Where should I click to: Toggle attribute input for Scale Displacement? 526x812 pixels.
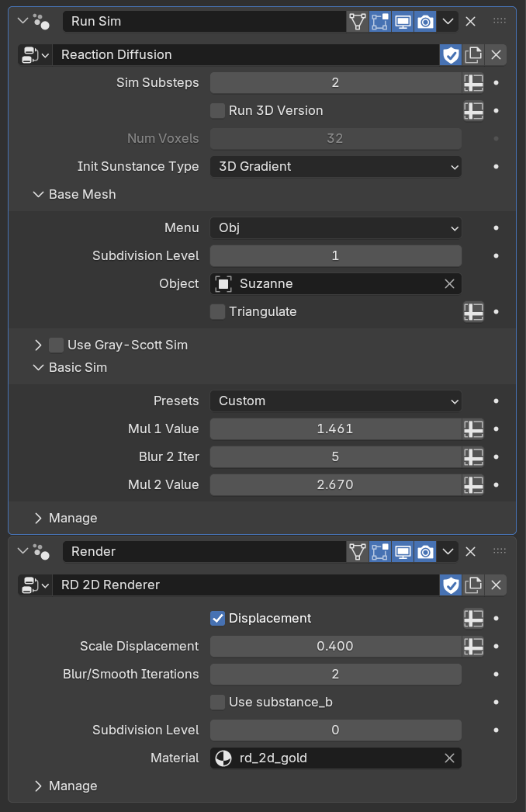pyautogui.click(x=473, y=647)
